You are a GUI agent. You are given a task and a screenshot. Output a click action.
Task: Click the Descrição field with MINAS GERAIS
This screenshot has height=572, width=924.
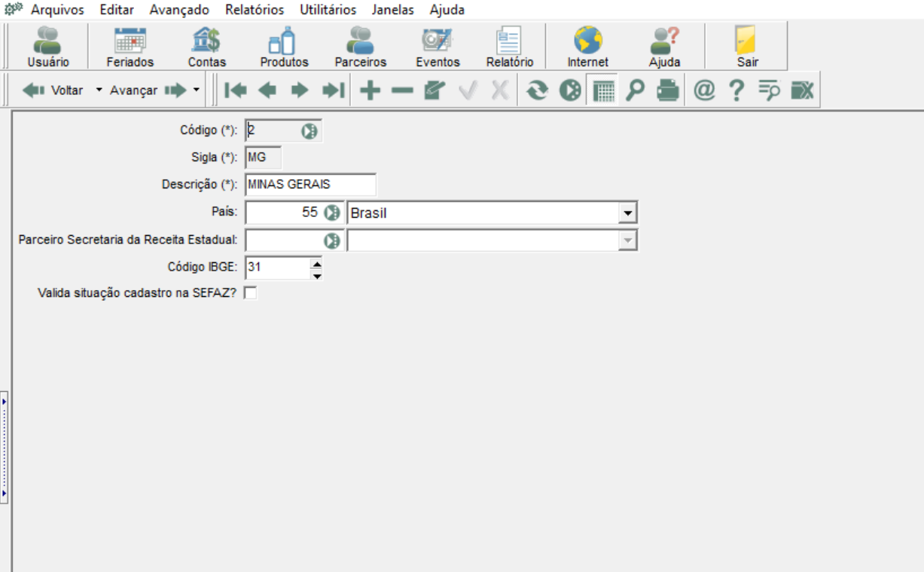point(310,185)
